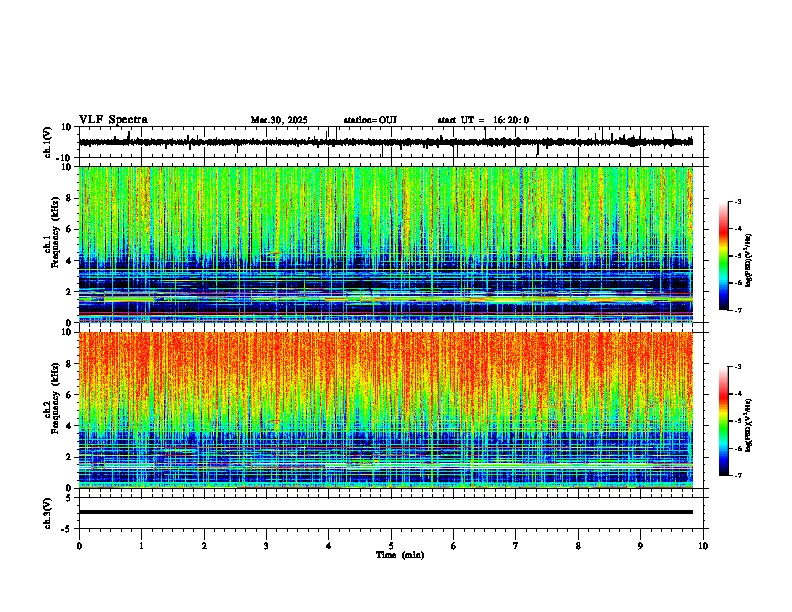Select the "Time (min)" axis label

click(x=400, y=555)
